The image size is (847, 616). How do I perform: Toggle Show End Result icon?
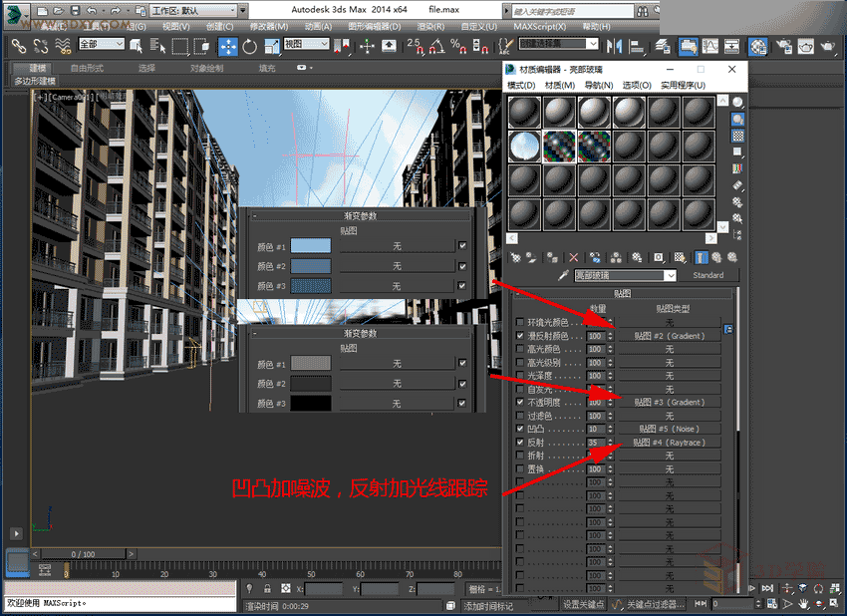click(x=701, y=258)
